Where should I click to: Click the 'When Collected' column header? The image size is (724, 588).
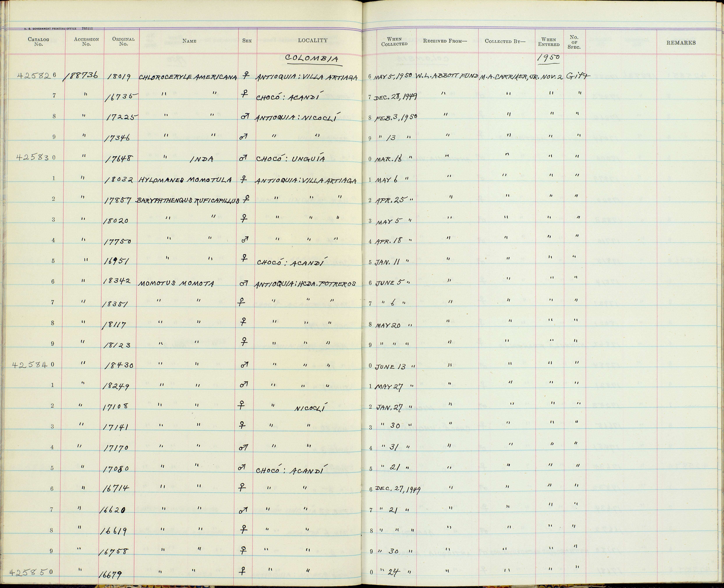point(394,41)
